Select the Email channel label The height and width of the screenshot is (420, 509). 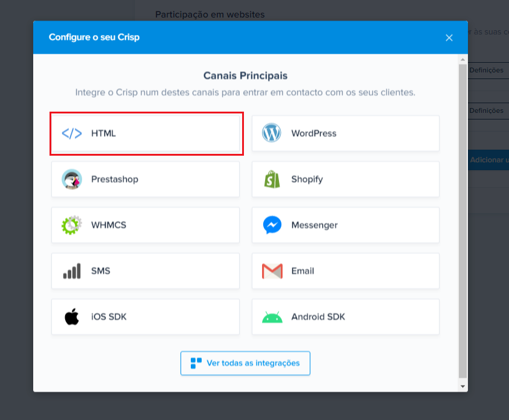click(303, 271)
